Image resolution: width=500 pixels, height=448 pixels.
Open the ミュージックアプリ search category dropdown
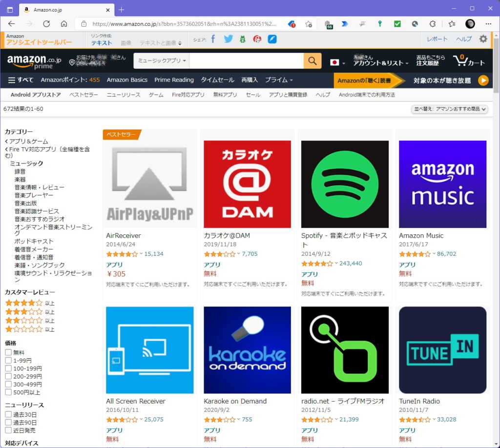(162, 61)
